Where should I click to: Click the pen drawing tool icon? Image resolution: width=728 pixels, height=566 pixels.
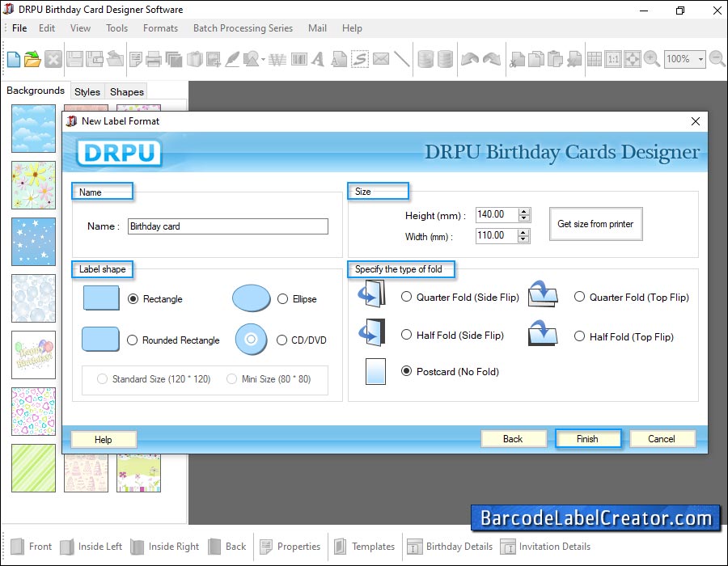point(233,59)
